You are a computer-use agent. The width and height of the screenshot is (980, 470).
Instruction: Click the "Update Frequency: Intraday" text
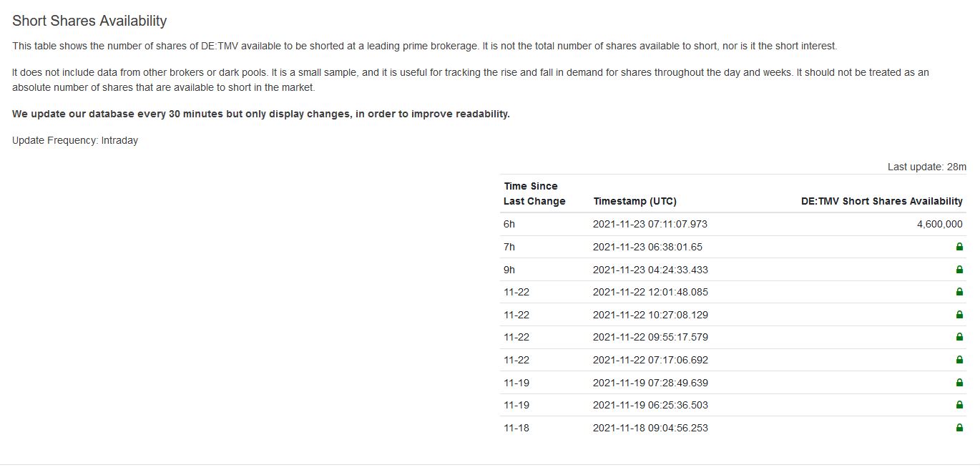coord(75,140)
